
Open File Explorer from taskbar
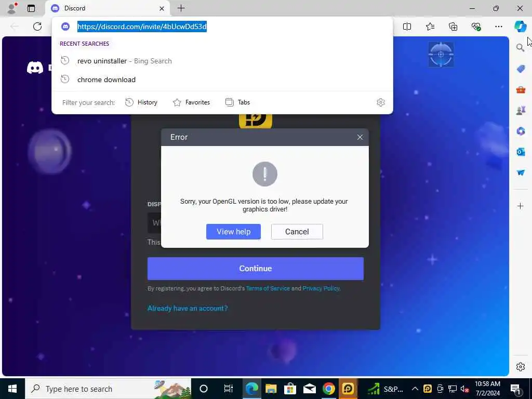[x=271, y=389]
